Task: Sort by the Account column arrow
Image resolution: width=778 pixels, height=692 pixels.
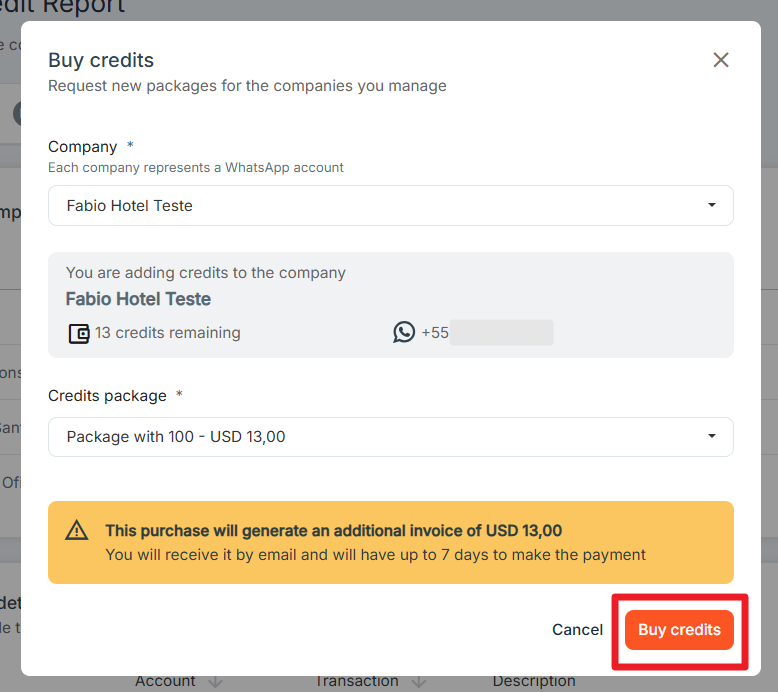Action: [x=215, y=682]
